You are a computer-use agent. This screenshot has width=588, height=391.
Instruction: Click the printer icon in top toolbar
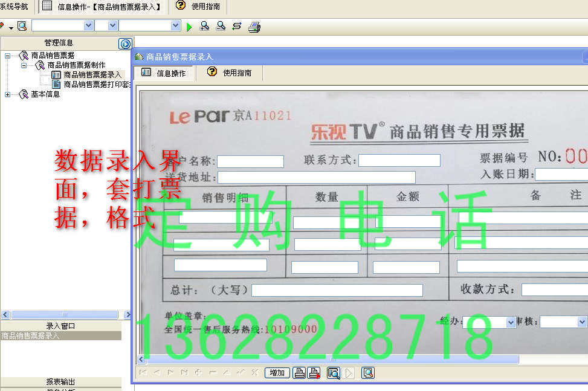(x=254, y=27)
